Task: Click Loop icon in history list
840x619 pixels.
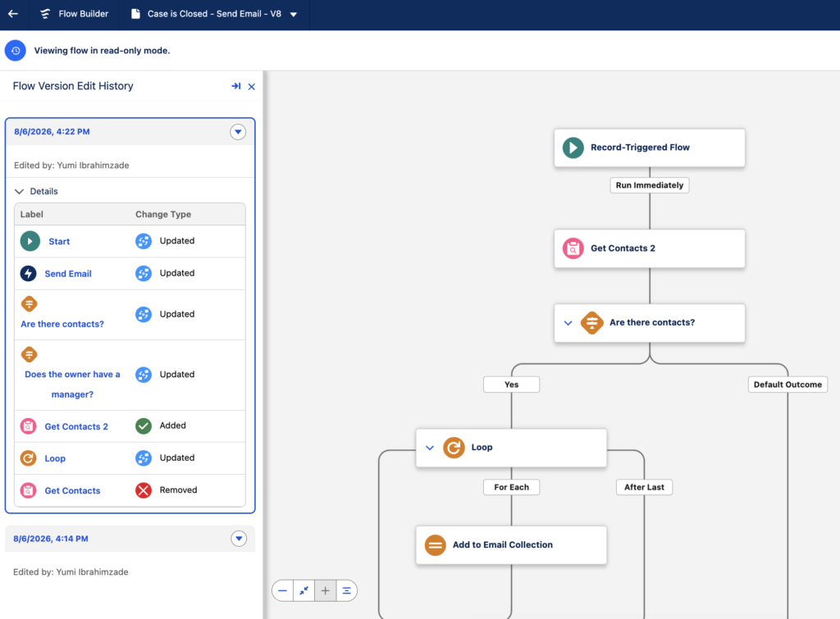Action: pos(29,458)
